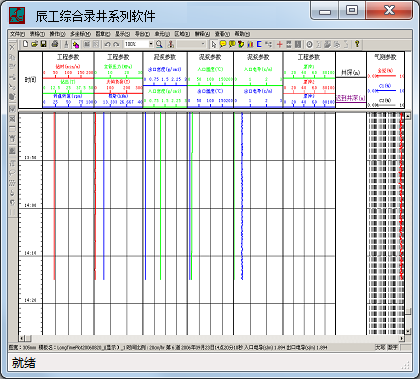Click the 大写 status bar indicator
The image size is (420, 380).
(380, 347)
